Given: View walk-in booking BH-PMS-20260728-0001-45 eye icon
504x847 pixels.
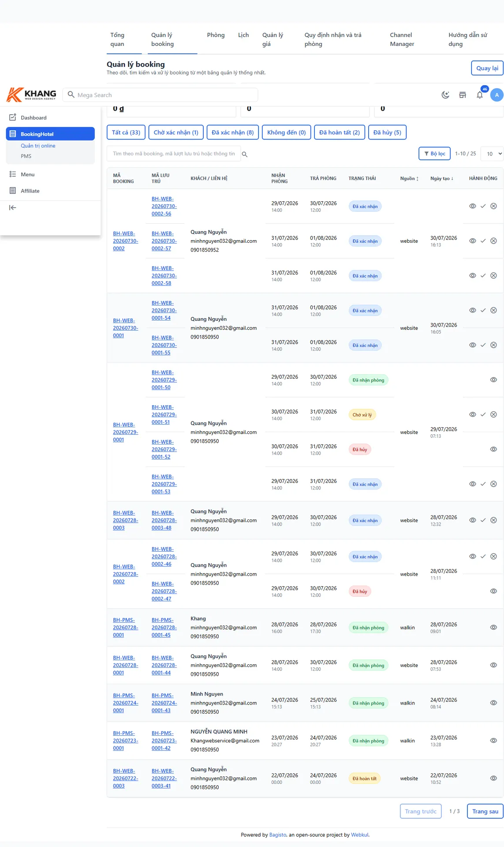Looking at the screenshot, I should (x=493, y=627).
